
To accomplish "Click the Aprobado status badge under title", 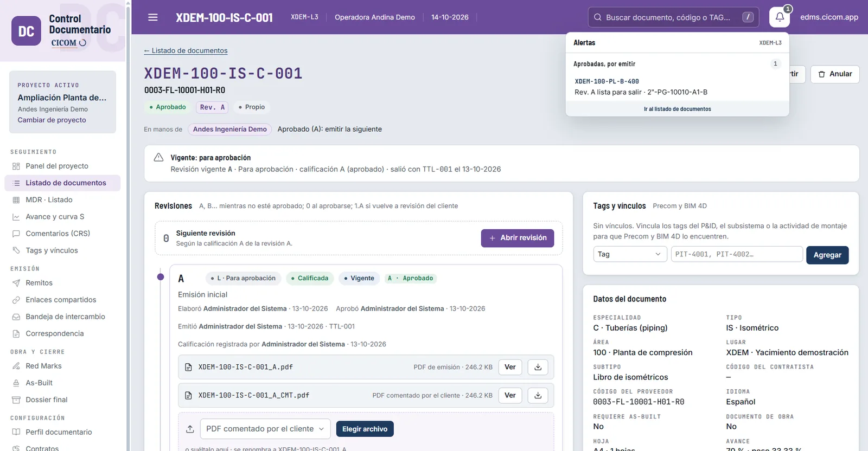I will pyautogui.click(x=168, y=107).
